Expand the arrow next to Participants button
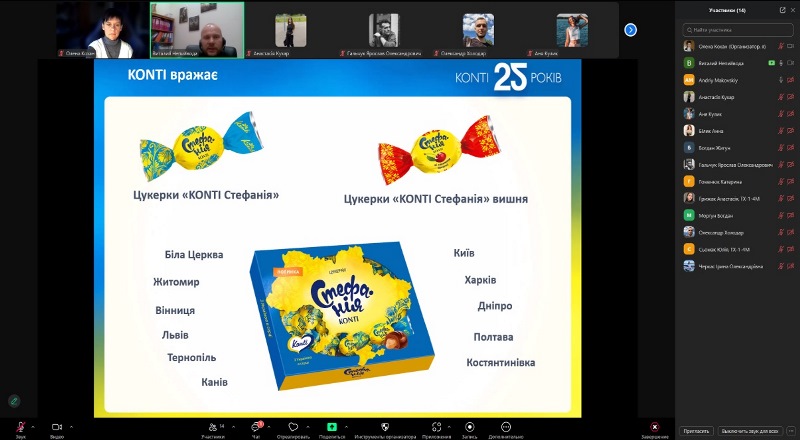This screenshot has height=440, width=800. point(233,427)
